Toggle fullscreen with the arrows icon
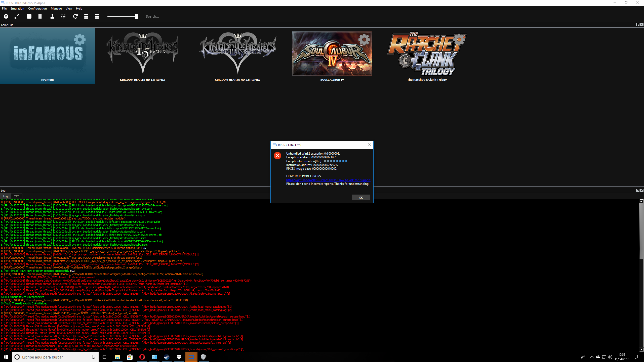Viewport: 644px width, 362px height. click(x=17, y=16)
